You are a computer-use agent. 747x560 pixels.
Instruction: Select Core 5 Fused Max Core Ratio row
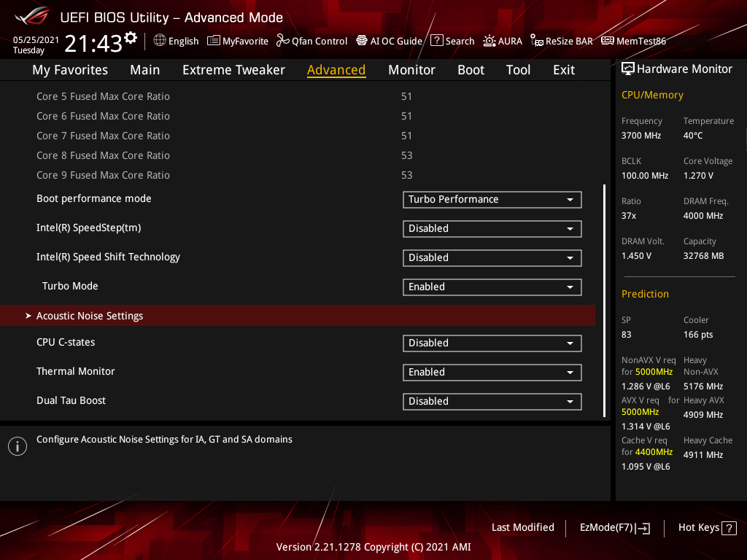pos(298,96)
